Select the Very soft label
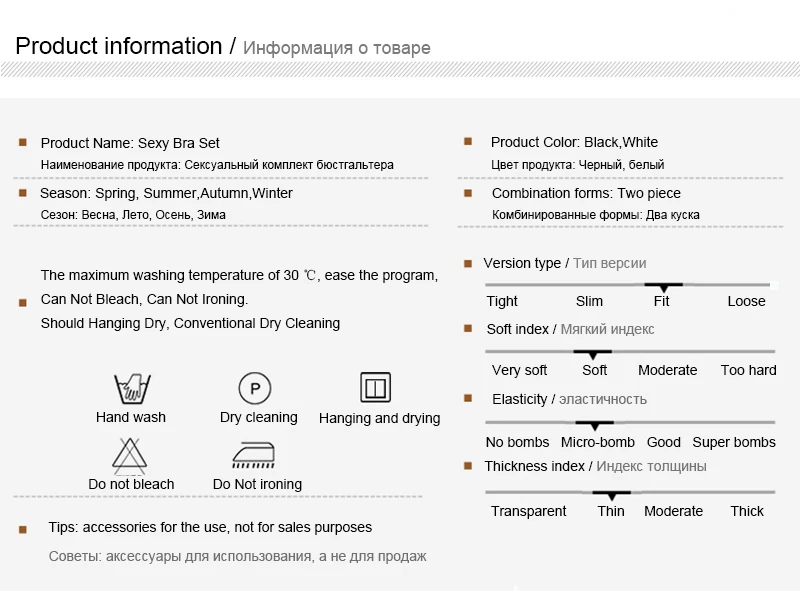The image size is (800, 591). (519, 370)
